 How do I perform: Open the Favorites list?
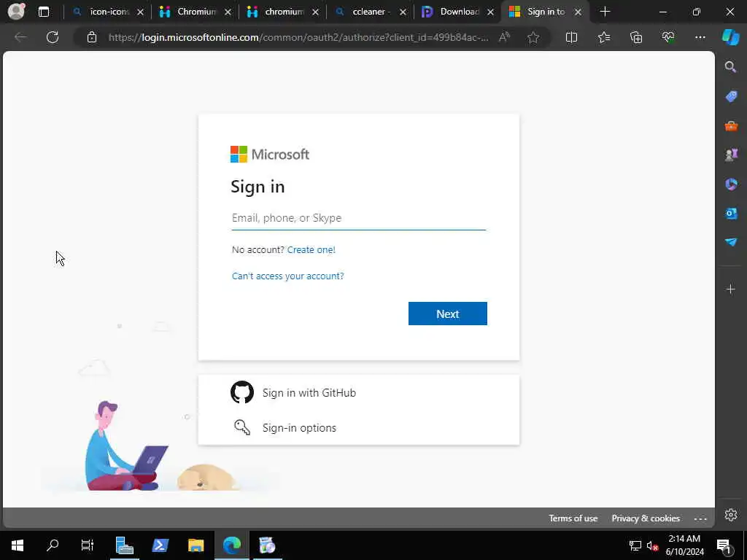tap(604, 37)
